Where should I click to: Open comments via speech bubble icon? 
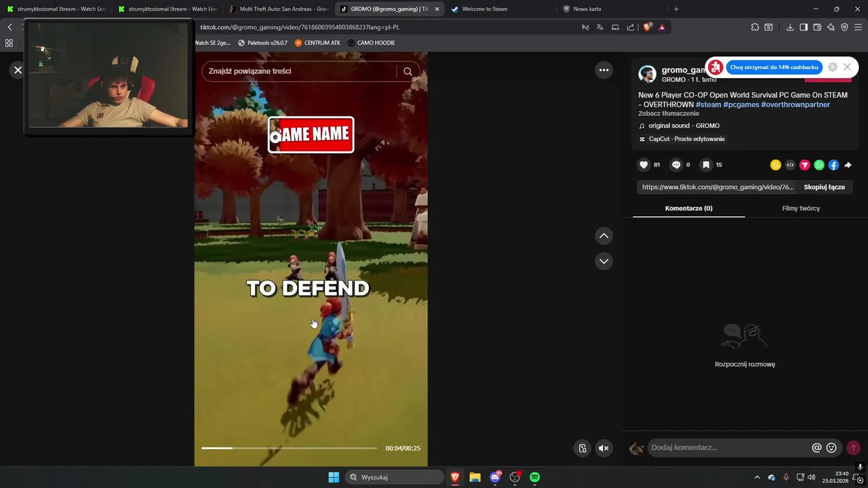click(x=676, y=165)
